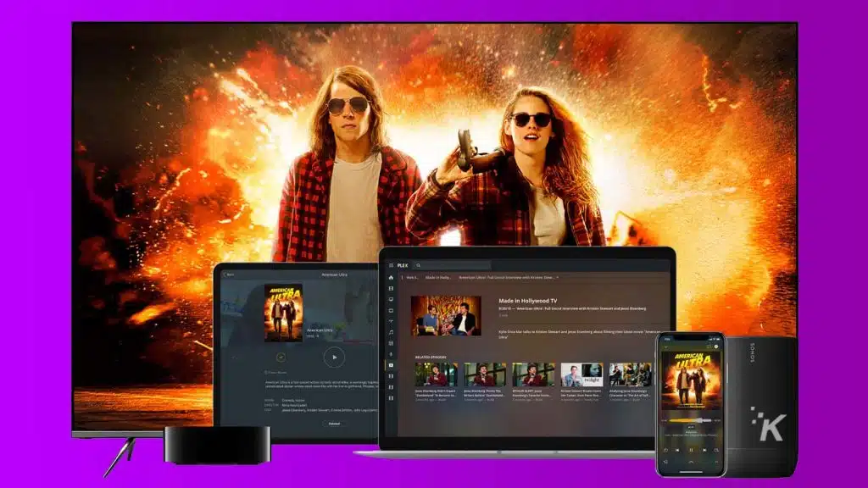Open the Live TV antenna icon in sidebar
The width and height of the screenshot is (868, 488).
391,321
